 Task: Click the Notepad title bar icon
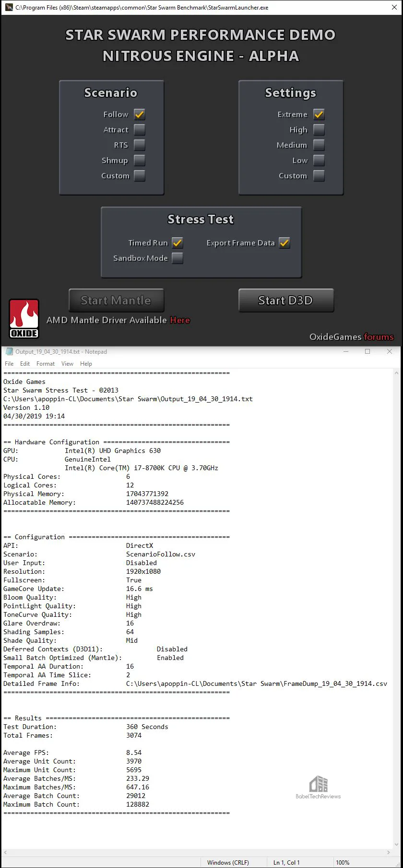9,351
